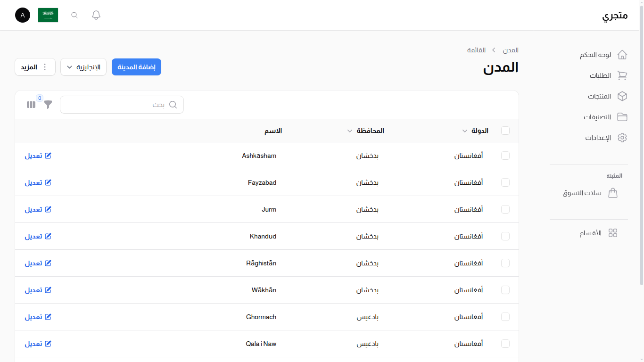Open the filter icon above the table
644x362 pixels.
coord(47,105)
